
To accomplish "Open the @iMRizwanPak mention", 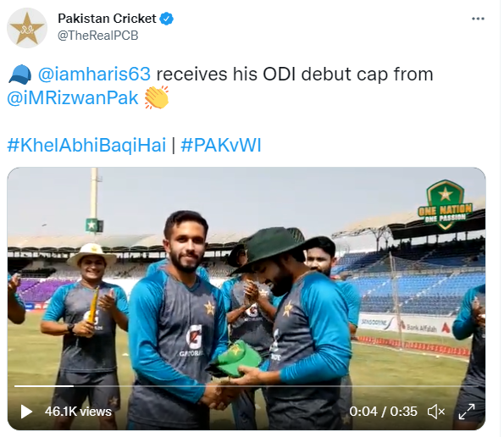I will pyautogui.click(x=73, y=97).
